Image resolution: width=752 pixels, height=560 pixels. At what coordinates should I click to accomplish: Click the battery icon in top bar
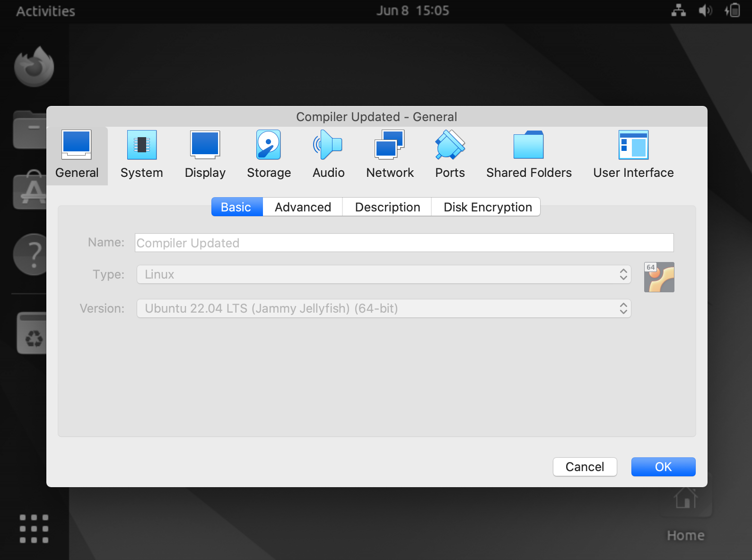(732, 10)
